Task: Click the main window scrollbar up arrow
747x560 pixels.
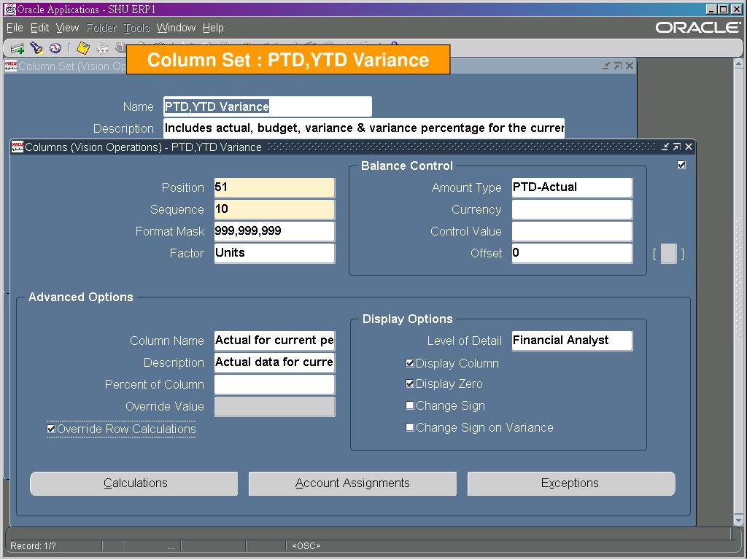Action: 738,63
